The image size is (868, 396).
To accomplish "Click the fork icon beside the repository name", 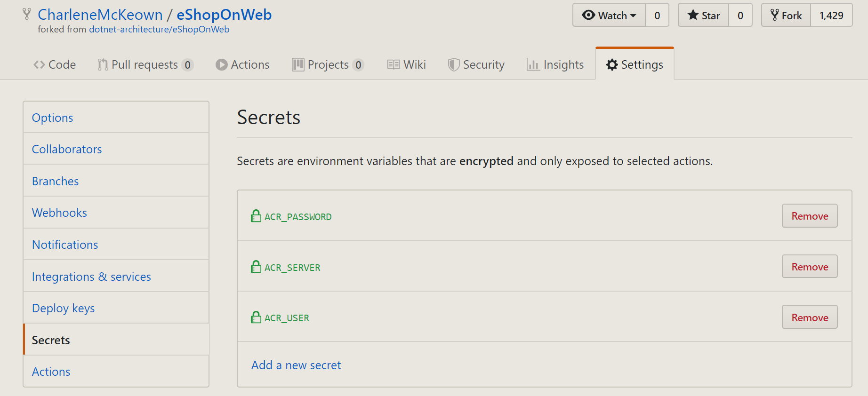I will click(27, 14).
